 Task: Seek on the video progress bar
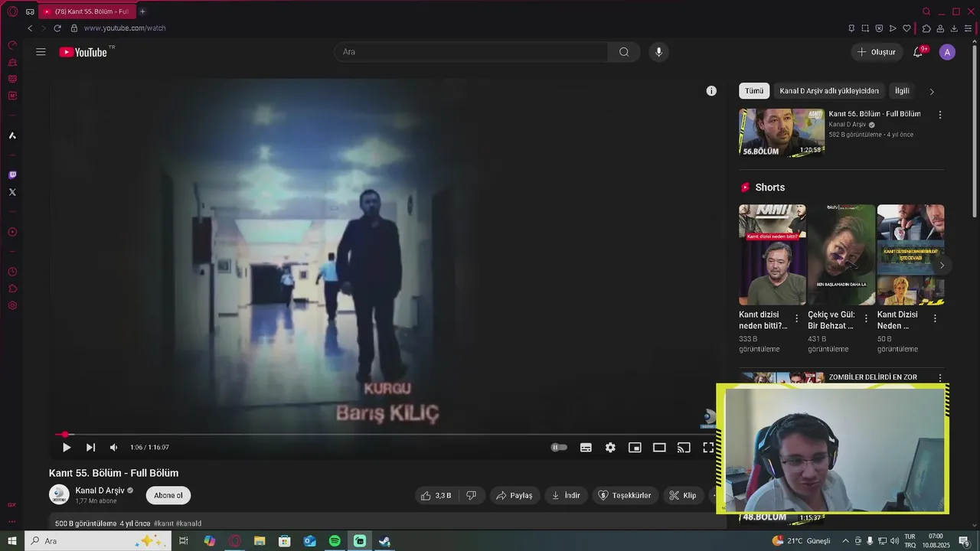387,435
